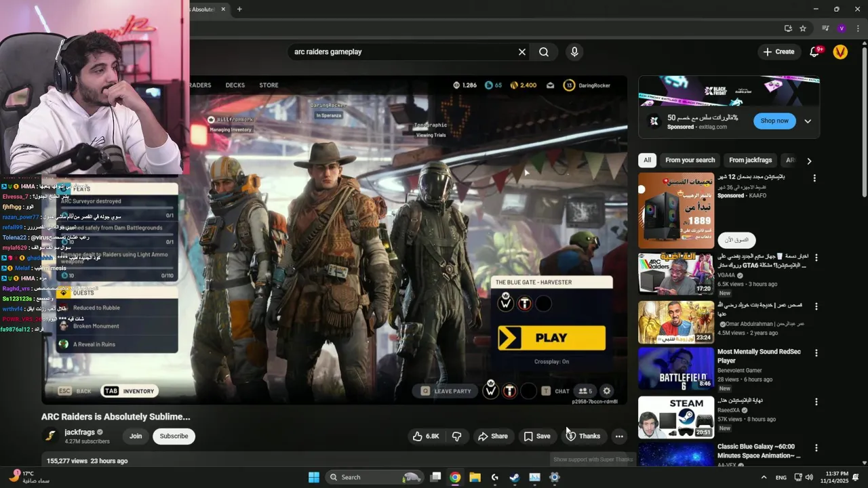Viewport: 868px width, 488px height.
Task: Share the jackfrags video
Action: point(492,436)
